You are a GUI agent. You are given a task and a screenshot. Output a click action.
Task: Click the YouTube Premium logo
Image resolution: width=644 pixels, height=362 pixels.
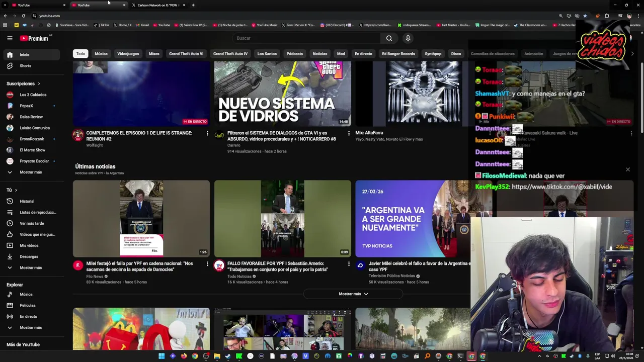click(34, 38)
